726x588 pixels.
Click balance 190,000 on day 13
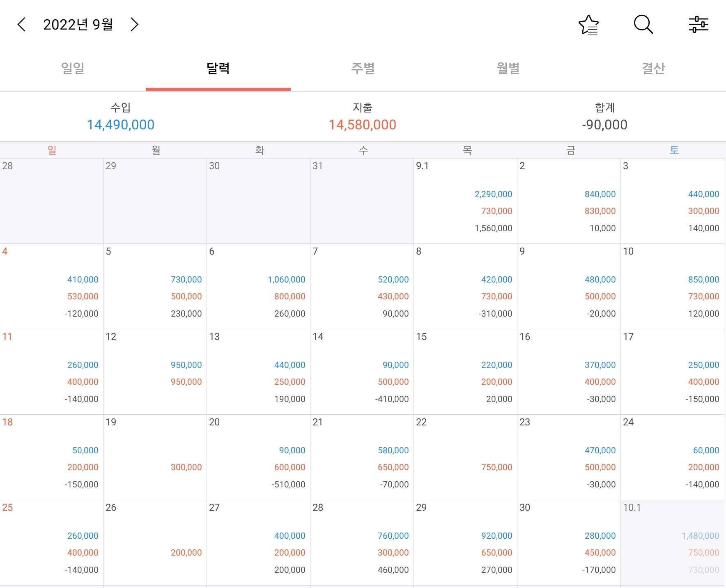click(290, 399)
